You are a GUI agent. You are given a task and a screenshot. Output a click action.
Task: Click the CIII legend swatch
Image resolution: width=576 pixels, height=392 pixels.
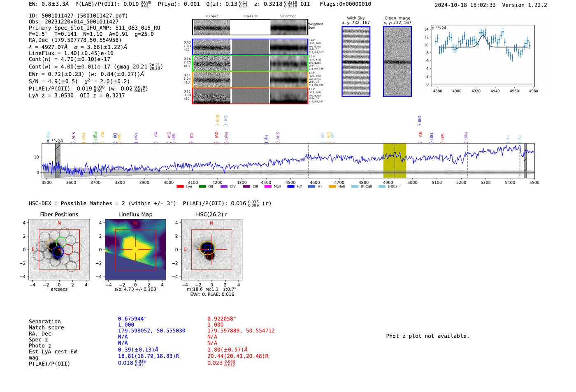tap(246, 186)
